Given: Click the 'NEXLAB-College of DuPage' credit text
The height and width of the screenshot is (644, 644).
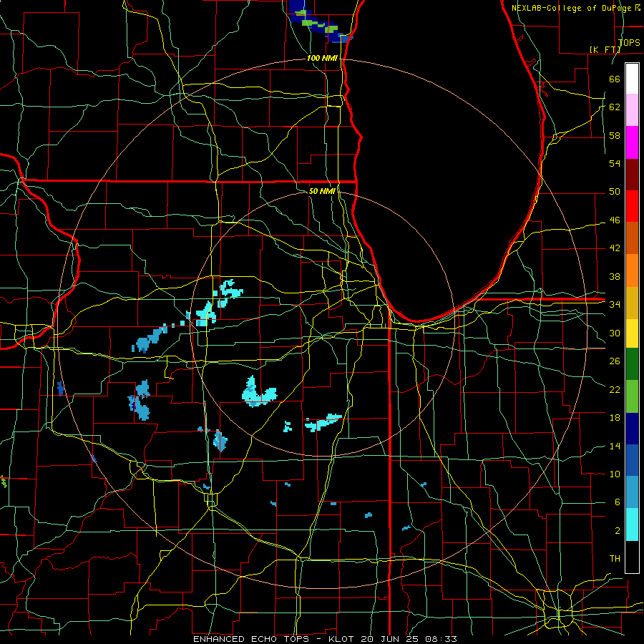Looking at the screenshot, I should point(572,8).
